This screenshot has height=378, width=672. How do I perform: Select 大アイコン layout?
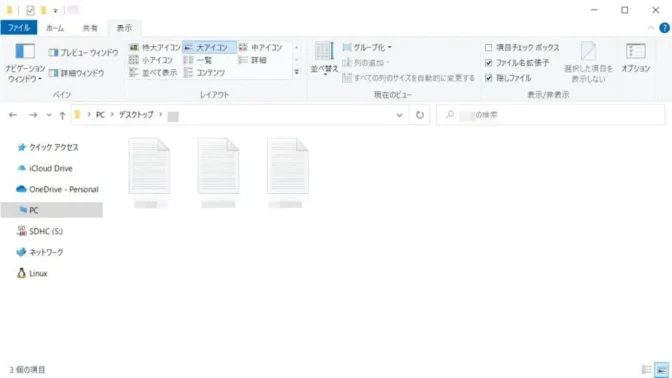click(209, 48)
